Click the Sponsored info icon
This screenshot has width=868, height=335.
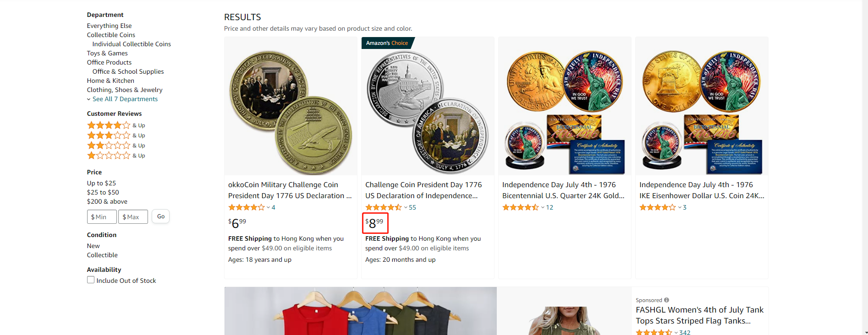(x=666, y=300)
